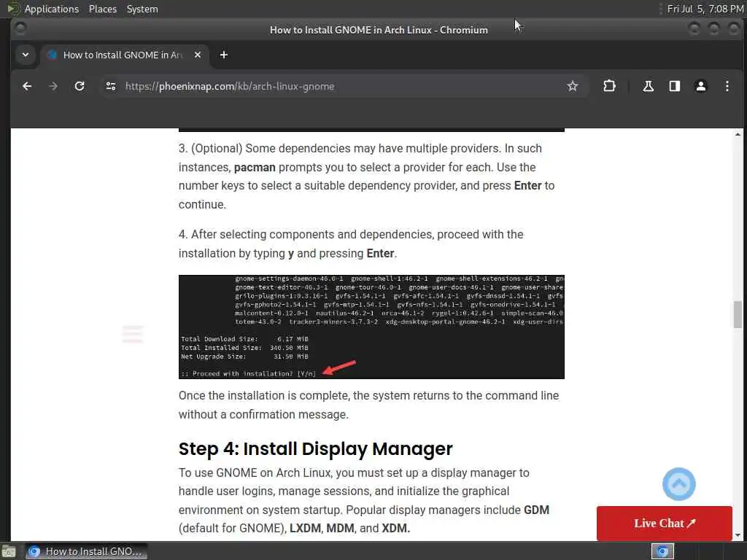
Task: View site information icon in address bar
Action: point(111,86)
